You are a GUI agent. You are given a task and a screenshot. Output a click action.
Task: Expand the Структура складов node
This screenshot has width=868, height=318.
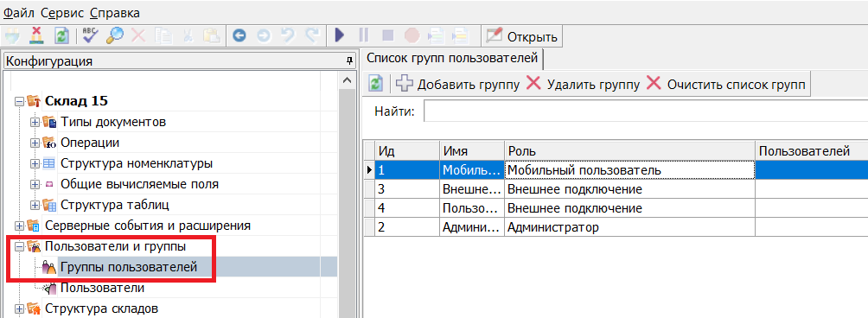19,308
